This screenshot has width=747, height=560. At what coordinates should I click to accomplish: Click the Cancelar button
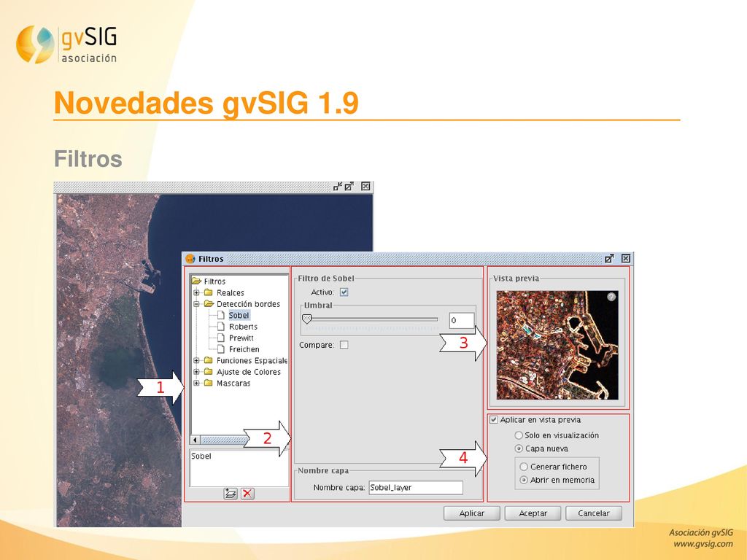(x=594, y=513)
